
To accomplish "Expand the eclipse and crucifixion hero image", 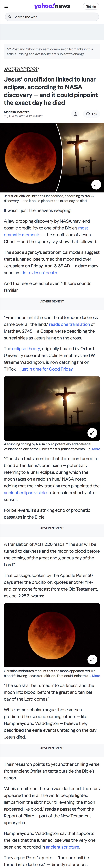I will coord(96,184).
